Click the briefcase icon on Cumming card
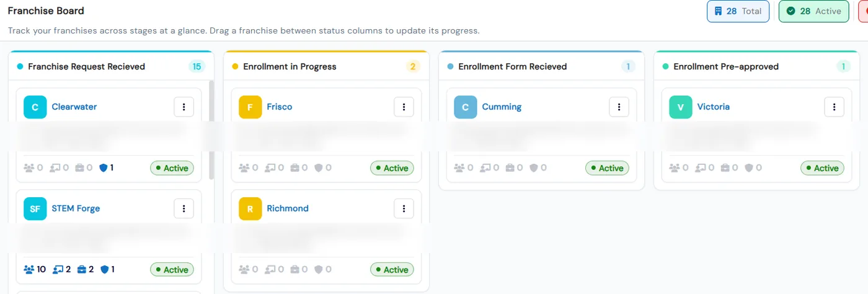The height and width of the screenshot is (294, 868). click(x=511, y=167)
